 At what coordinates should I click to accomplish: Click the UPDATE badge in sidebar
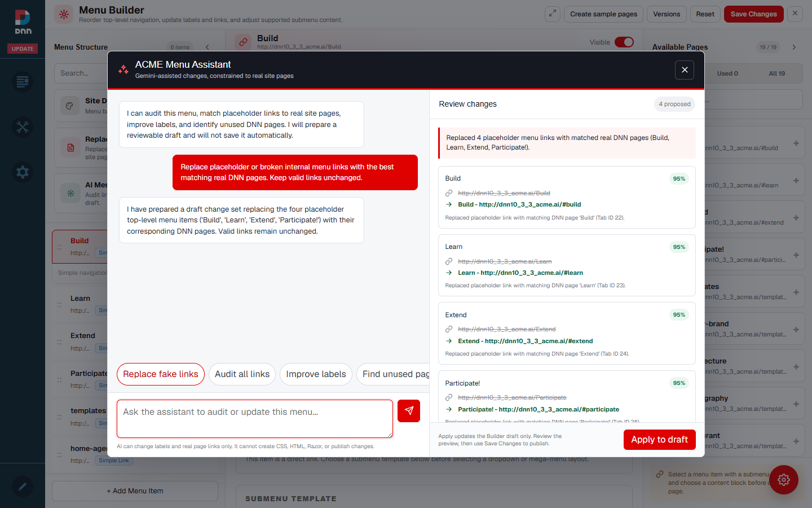(23, 49)
